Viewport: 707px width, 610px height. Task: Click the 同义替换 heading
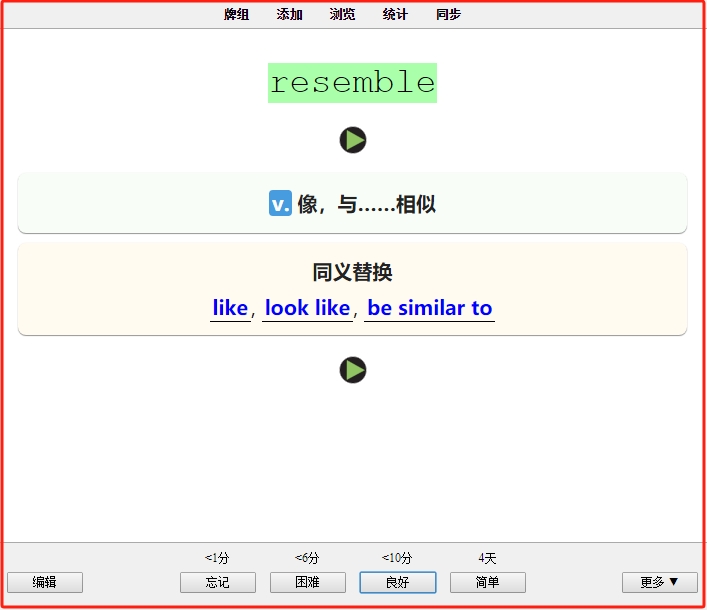(x=353, y=272)
